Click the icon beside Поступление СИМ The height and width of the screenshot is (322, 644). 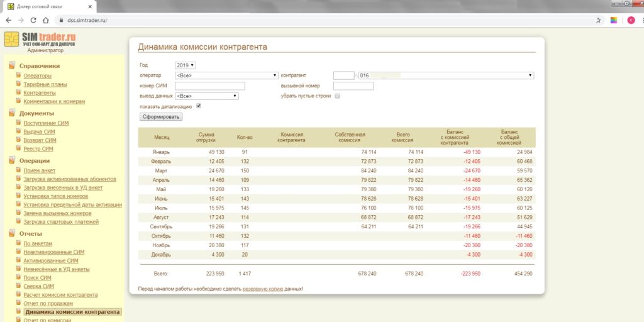[x=18, y=123]
